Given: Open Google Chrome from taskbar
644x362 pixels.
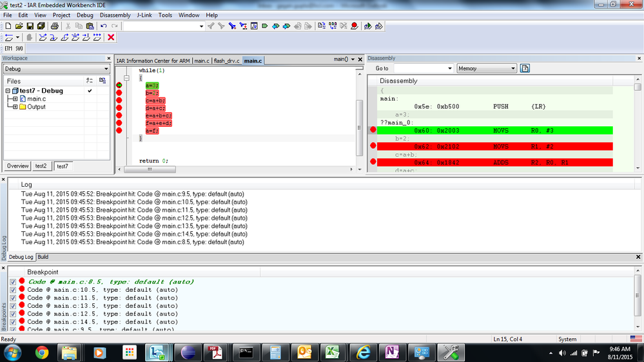Looking at the screenshot, I should [x=41, y=352].
